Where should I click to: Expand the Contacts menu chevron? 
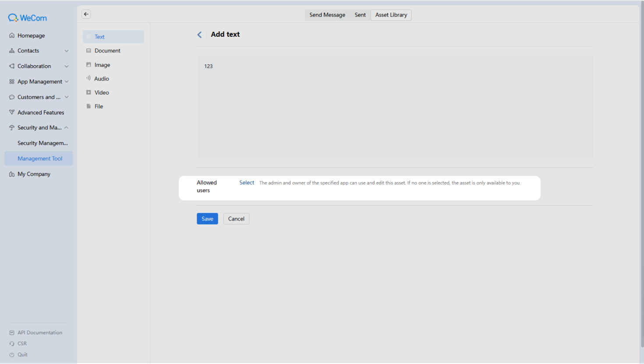point(67,51)
